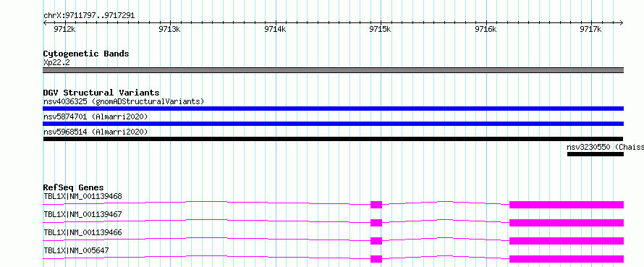Click the 9714k ruler tick label
This screenshot has width=644, height=267.
(x=275, y=29)
